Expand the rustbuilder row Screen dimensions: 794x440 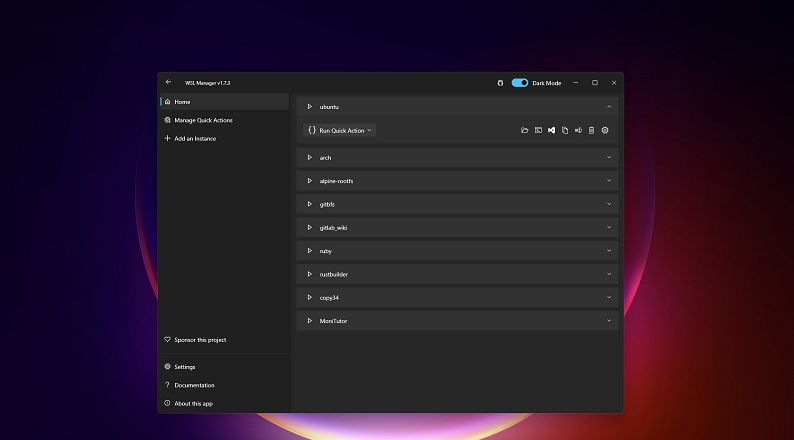(609, 274)
